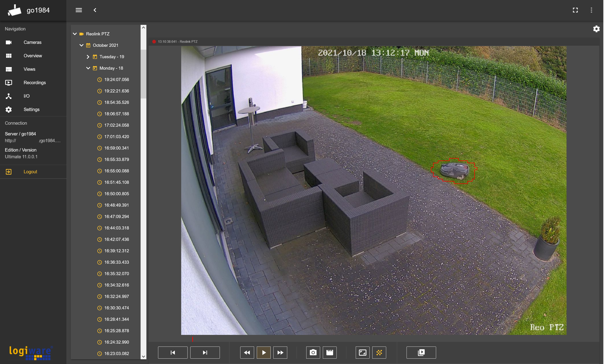Open the three-dot more options menu
604x364 pixels.
pyautogui.click(x=591, y=10)
